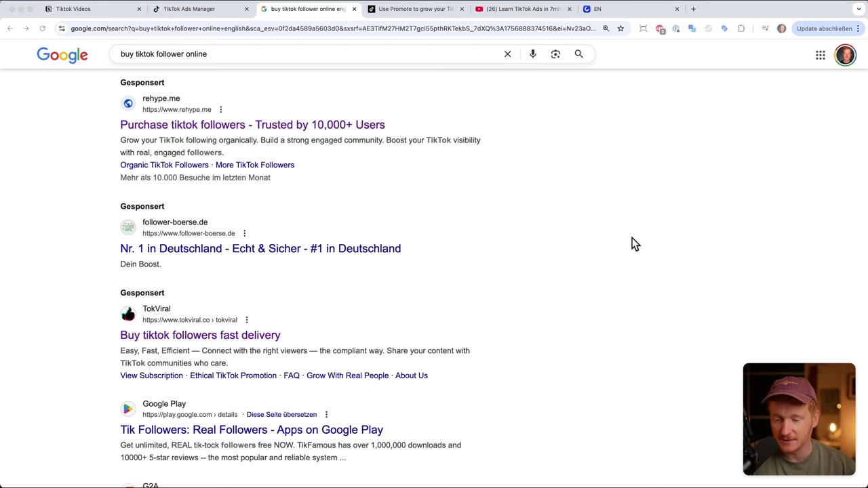Open the Chrome three-dot menu beside Update
This screenshot has height=488, width=868.
pos(858,28)
